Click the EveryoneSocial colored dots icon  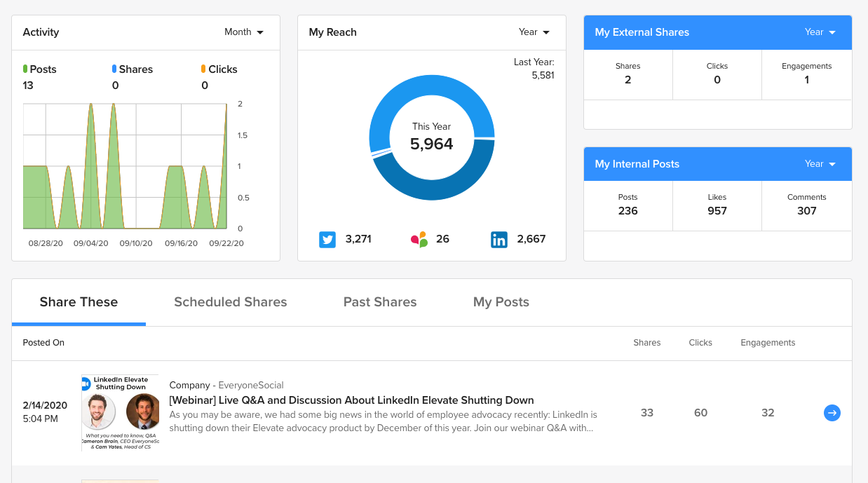(419, 240)
